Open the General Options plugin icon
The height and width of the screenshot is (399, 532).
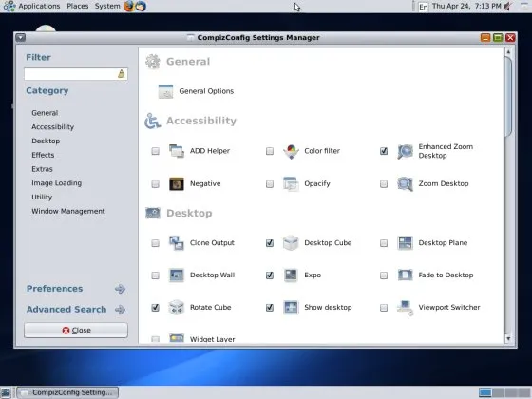click(165, 91)
